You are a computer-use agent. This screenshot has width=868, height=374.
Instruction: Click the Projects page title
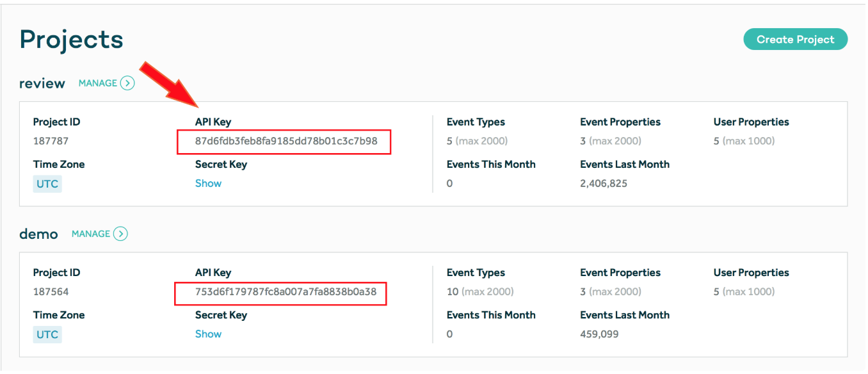[71, 40]
